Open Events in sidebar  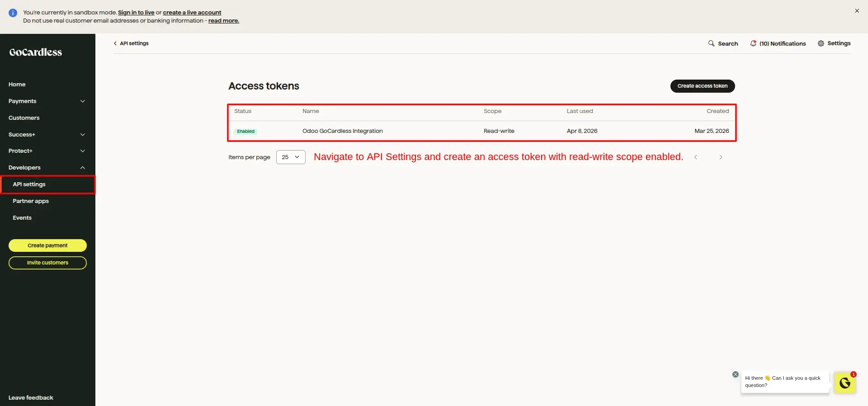(22, 218)
